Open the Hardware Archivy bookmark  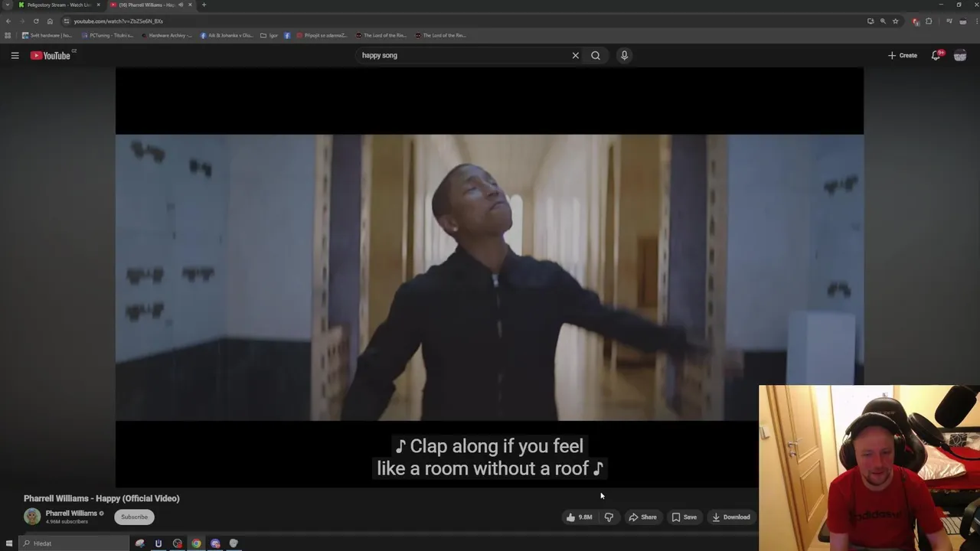(167, 35)
